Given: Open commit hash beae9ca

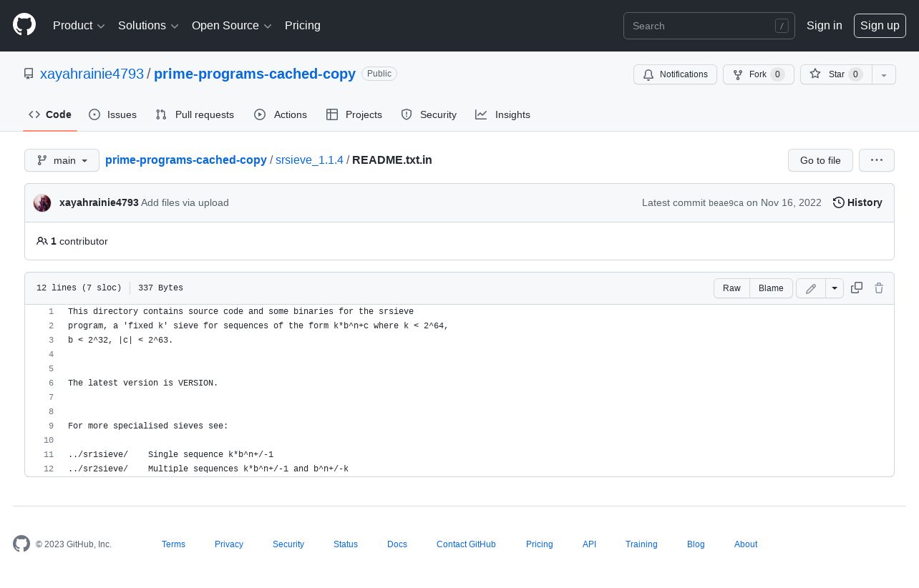Looking at the screenshot, I should [726, 203].
